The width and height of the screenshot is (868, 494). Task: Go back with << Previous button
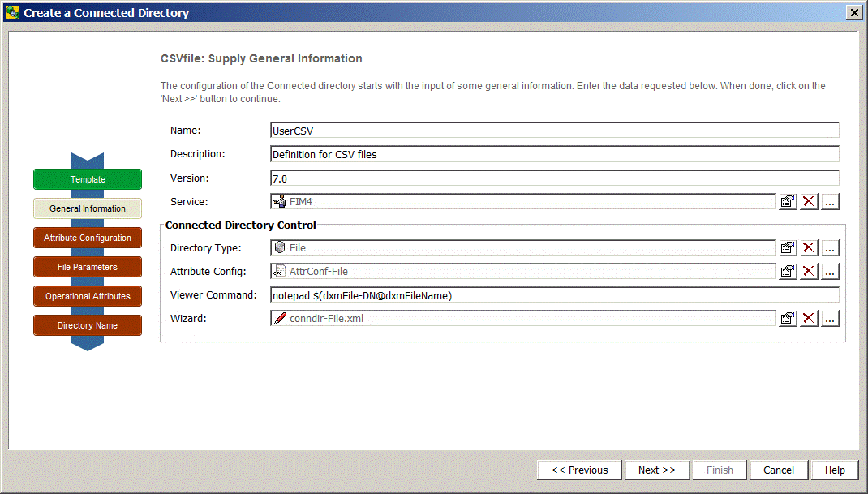tap(579, 470)
